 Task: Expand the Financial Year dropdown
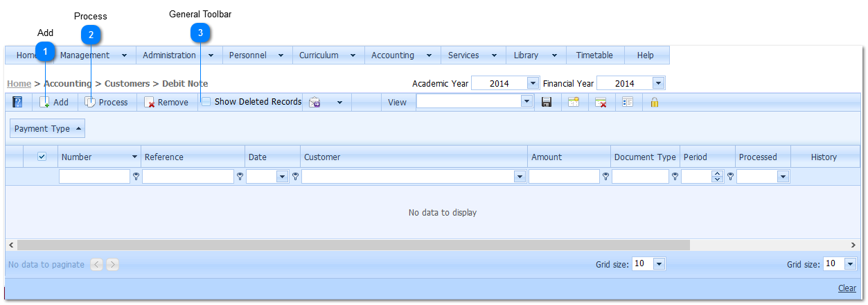click(658, 83)
